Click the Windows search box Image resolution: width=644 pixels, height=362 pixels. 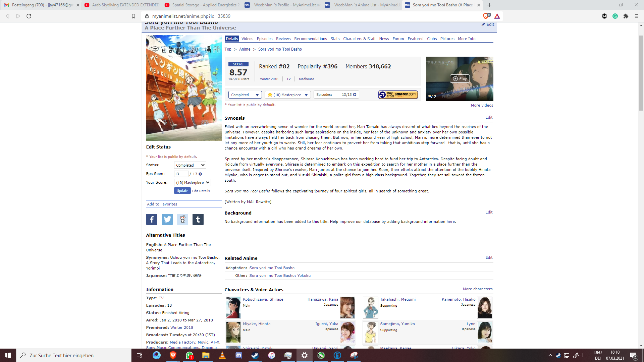[74, 355]
